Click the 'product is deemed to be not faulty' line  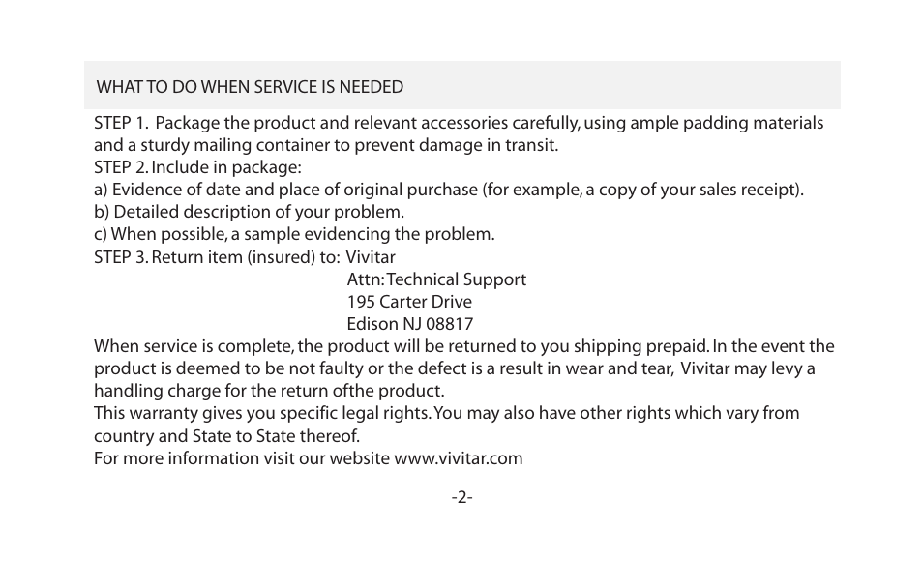coord(455,368)
